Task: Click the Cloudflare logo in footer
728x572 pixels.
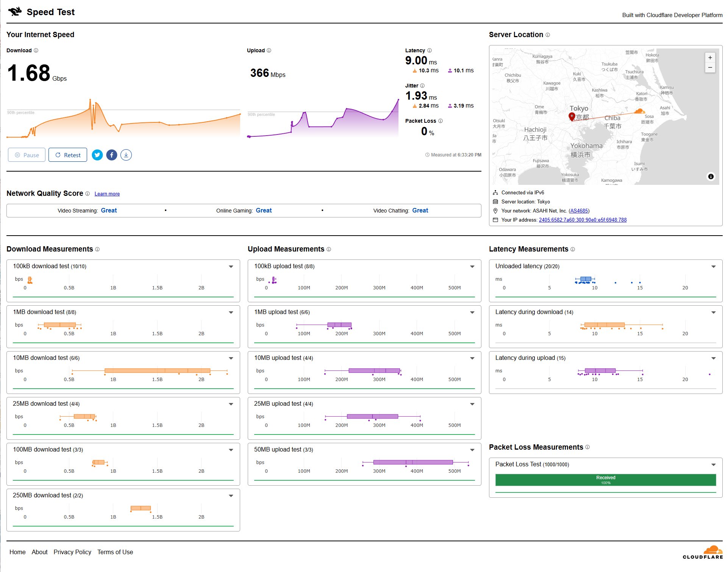Action: click(703, 552)
